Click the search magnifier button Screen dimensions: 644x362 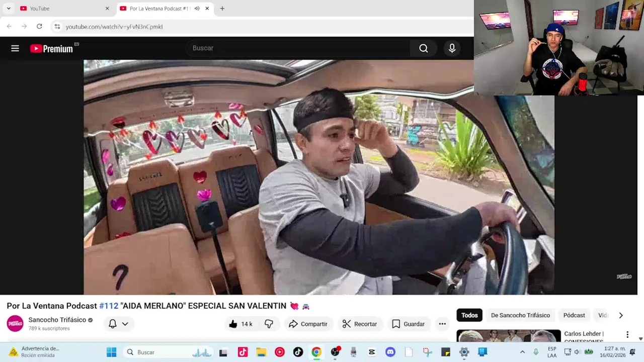424,48
